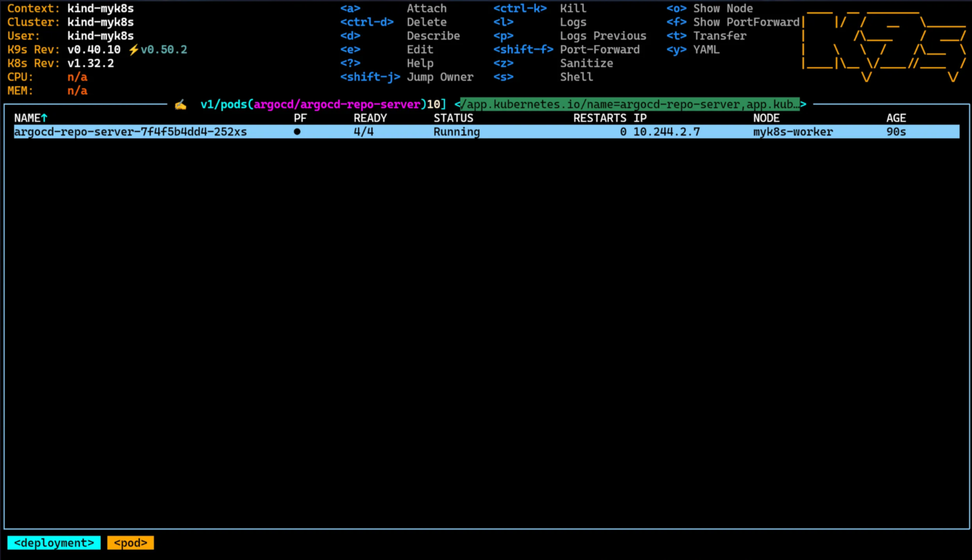Click the Edit shortcut hint
Screen dimensions: 972x560
click(420, 49)
